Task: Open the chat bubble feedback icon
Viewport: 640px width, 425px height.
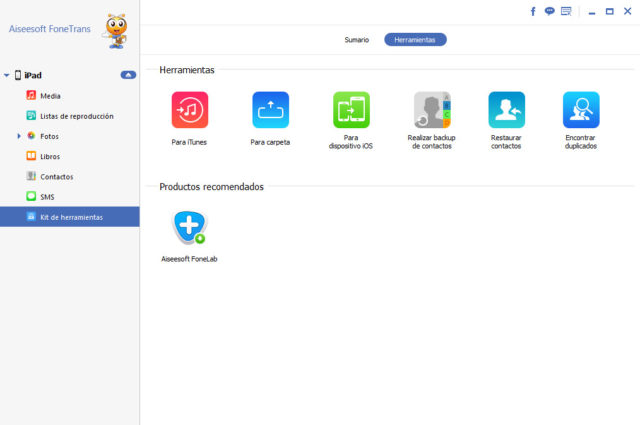Action: pyautogui.click(x=549, y=11)
